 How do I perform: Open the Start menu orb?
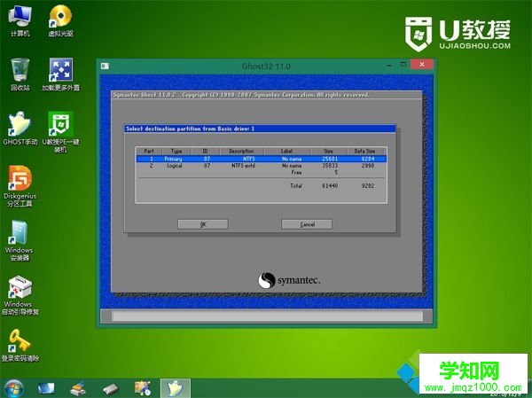click(x=13, y=389)
